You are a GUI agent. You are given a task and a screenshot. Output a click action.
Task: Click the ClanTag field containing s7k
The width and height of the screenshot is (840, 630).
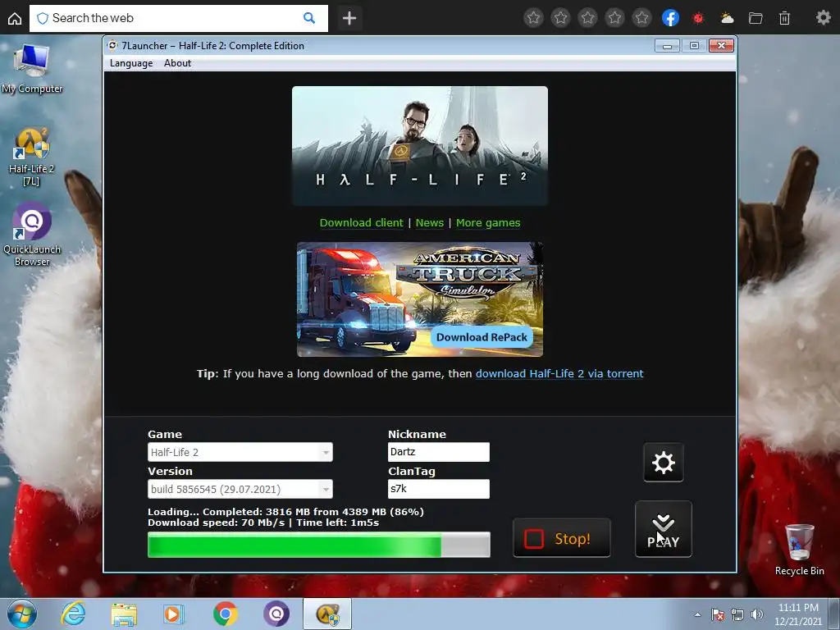tap(438, 489)
